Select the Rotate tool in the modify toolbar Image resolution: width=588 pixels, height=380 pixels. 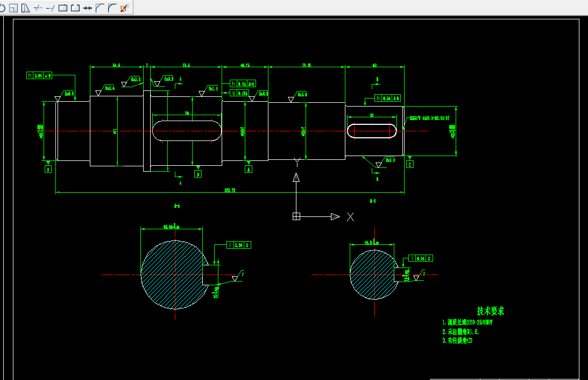coord(2,8)
